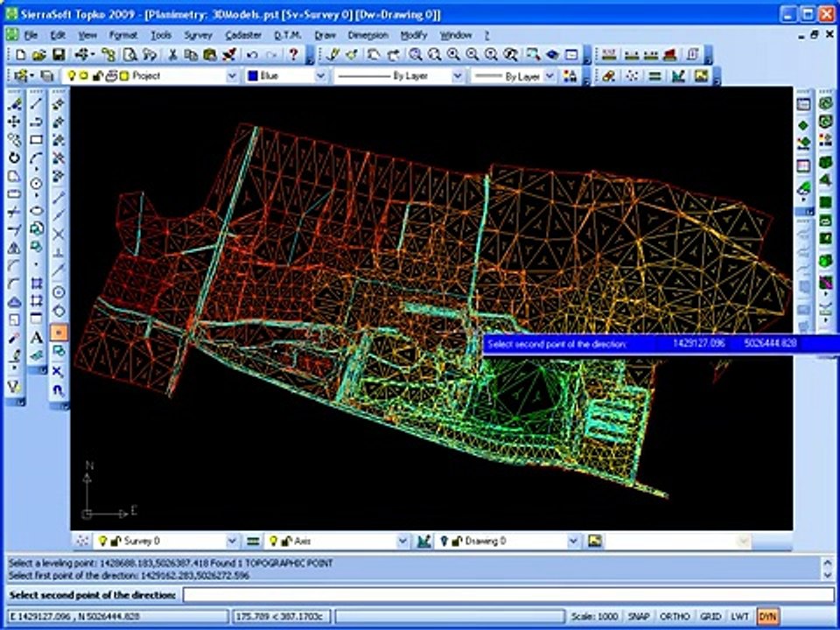
Task: Open the Survey 0 dropdown
Action: point(232,541)
